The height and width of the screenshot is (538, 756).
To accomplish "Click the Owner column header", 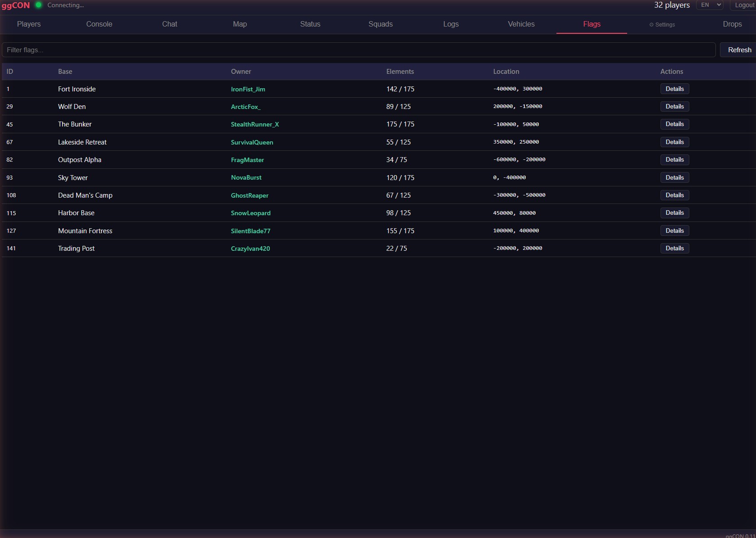I will pos(241,72).
